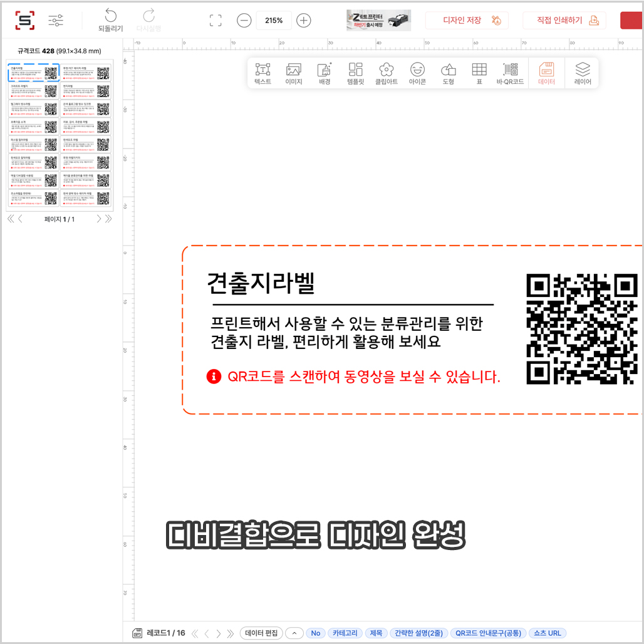Select the 도형 shapes tool
Screen dimensions: 644x644
tap(448, 73)
